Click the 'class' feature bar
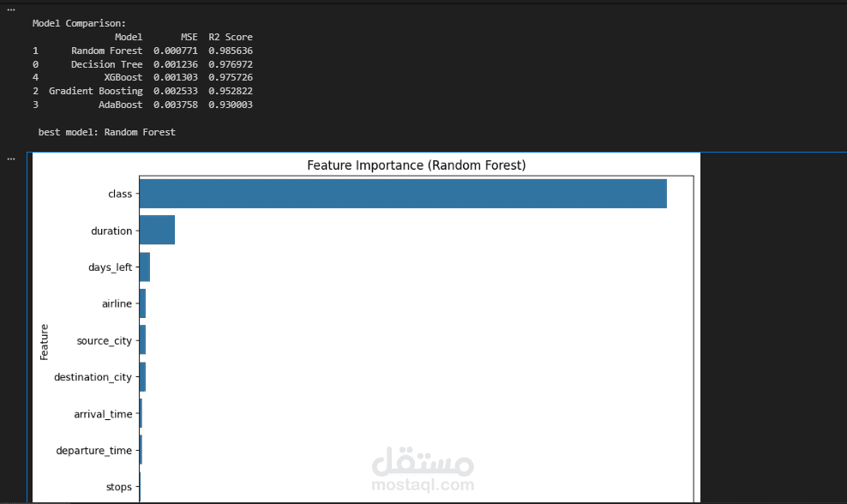Viewport: 847px width, 504px height. click(x=403, y=194)
